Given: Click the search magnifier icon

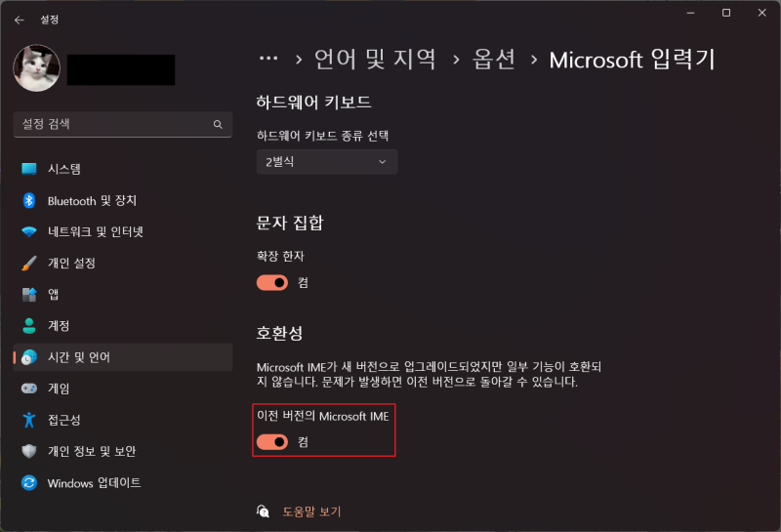Looking at the screenshot, I should (218, 124).
